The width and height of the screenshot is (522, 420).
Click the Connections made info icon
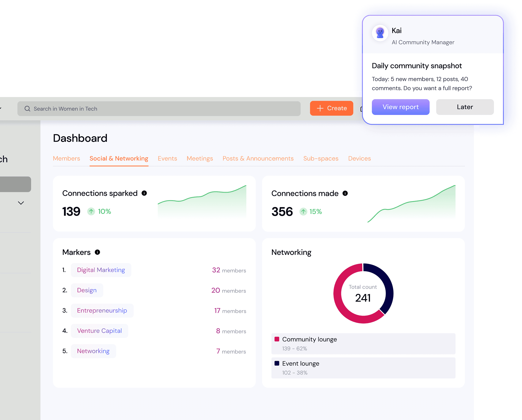pyautogui.click(x=345, y=193)
